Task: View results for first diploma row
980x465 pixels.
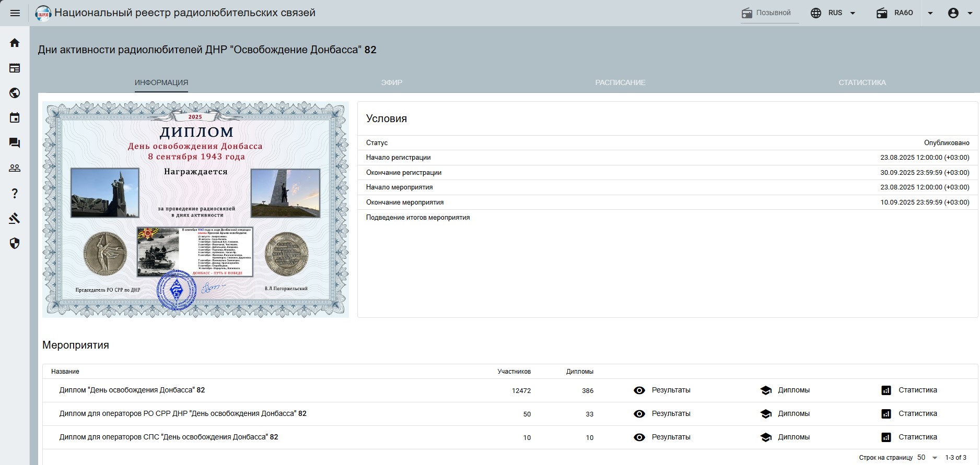Action: [x=662, y=390]
